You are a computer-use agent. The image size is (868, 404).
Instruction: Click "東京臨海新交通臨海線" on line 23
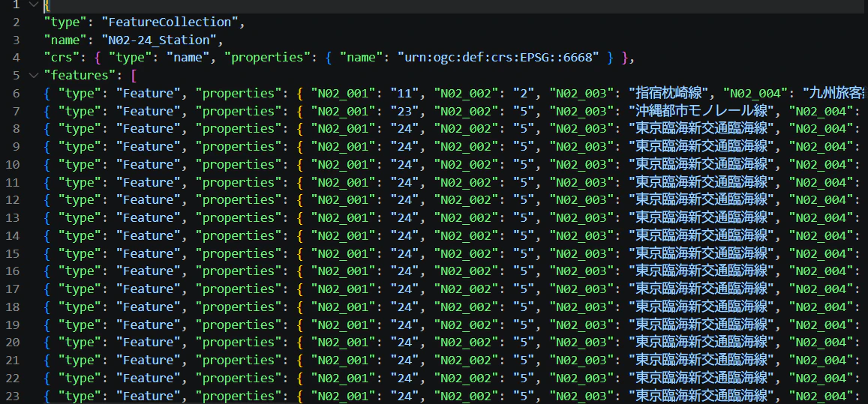pyautogui.click(x=701, y=396)
